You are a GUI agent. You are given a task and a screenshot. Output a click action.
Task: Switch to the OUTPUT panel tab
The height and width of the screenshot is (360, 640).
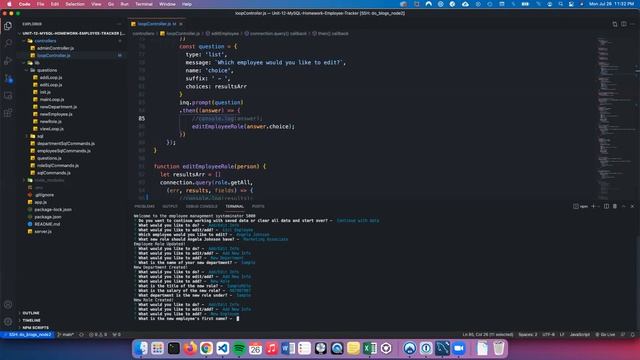170,207
